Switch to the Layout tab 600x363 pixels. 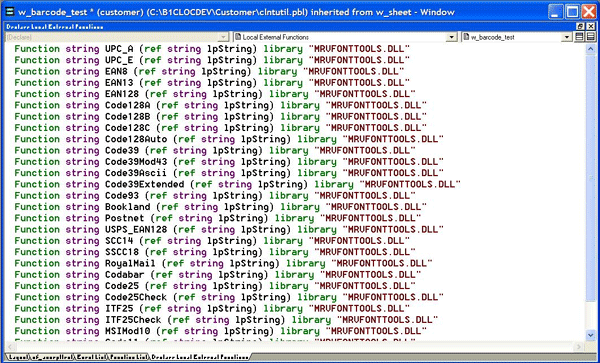(x=18, y=357)
